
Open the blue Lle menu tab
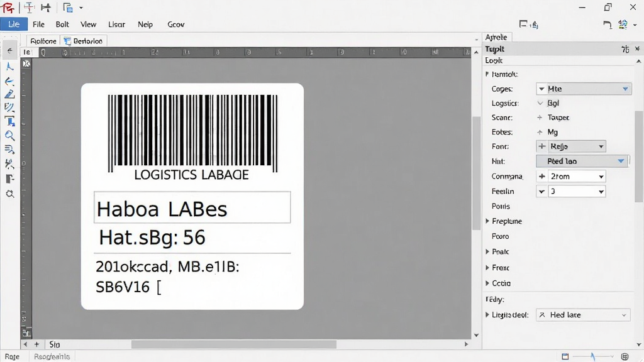click(x=14, y=25)
